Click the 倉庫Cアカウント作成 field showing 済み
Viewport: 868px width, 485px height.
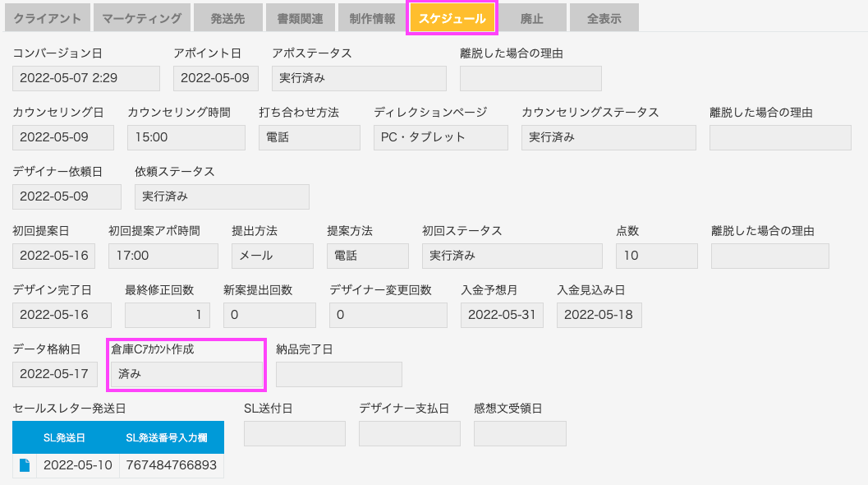186,374
